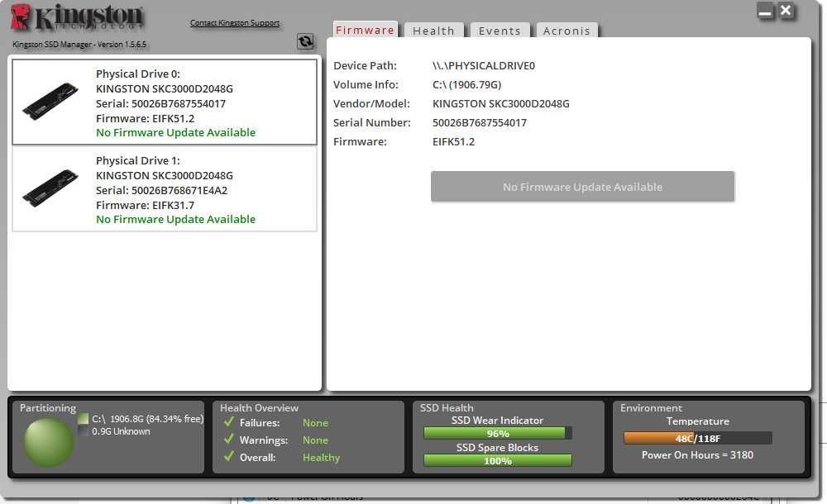Open the Events tab
The image size is (827, 504).
coord(500,31)
